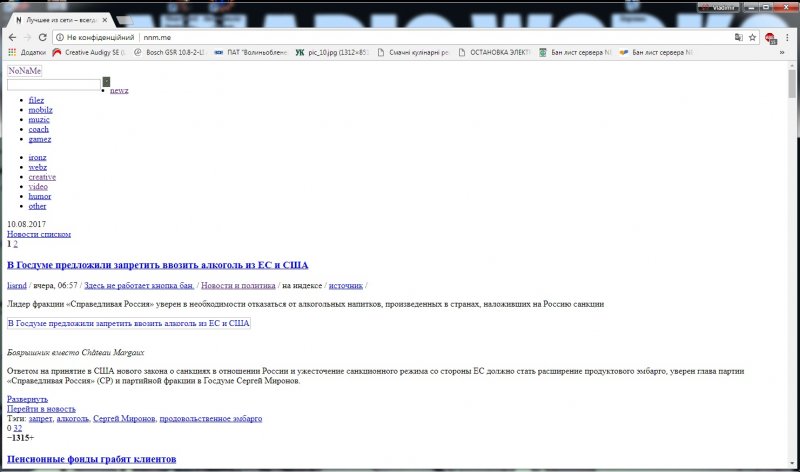Screen dimensions: 800x472
Task: Open the Chrome three-dot menu
Action: [787, 37]
